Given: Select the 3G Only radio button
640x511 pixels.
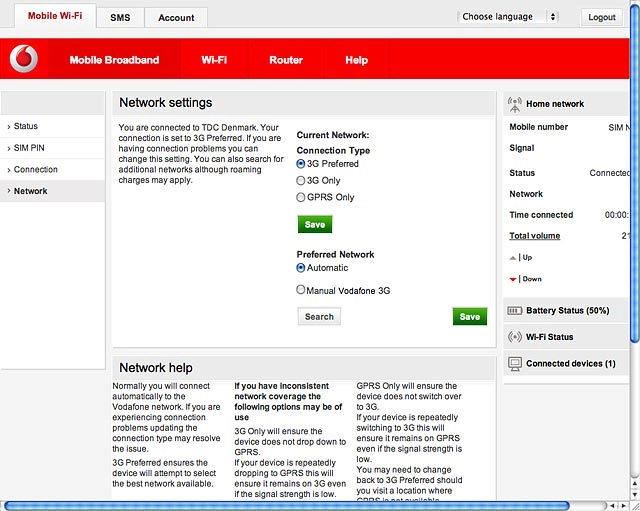Looking at the screenshot, I should pyautogui.click(x=301, y=180).
